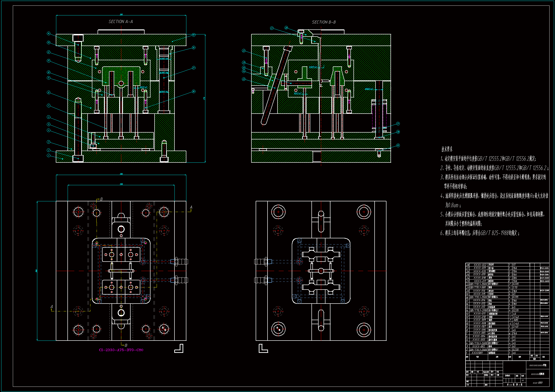The width and height of the screenshot is (555, 392).
Task: Click balloon 15 right of Section A-A
Action: (x=194, y=35)
